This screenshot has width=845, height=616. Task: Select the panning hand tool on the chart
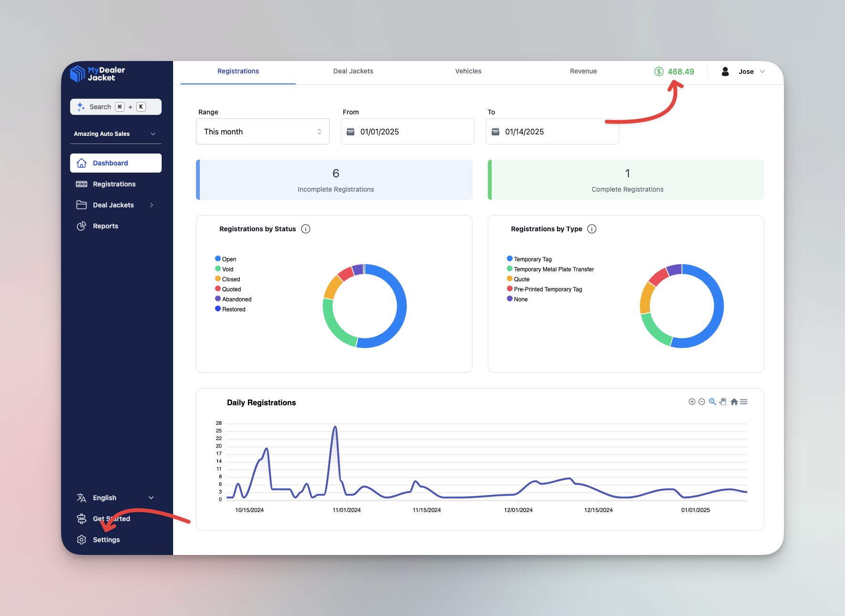click(723, 401)
